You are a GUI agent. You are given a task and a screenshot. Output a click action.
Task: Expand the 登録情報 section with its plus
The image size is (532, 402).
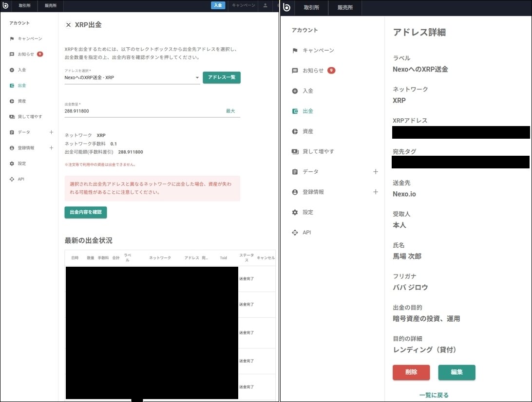51,147
